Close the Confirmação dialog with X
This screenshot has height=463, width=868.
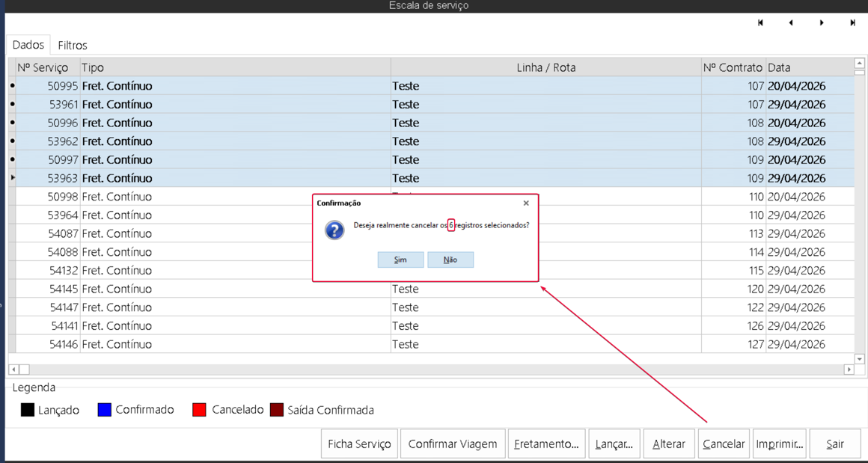pyautogui.click(x=526, y=203)
